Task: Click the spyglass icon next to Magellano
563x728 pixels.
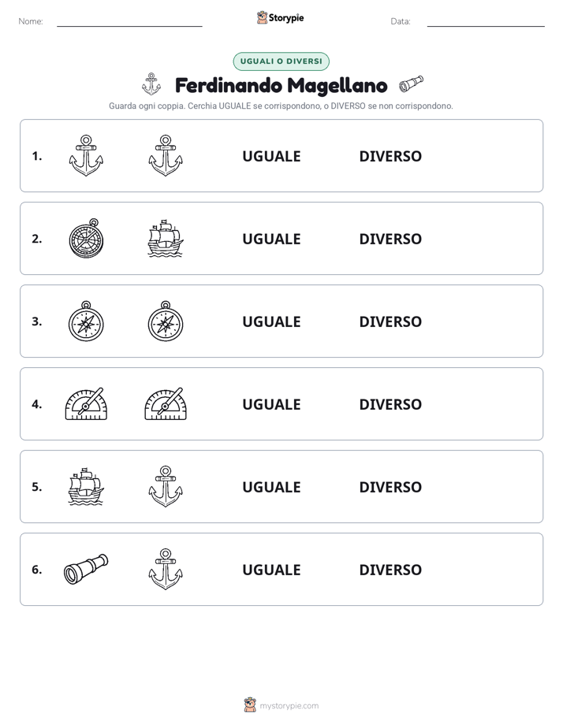Action: [x=411, y=84]
